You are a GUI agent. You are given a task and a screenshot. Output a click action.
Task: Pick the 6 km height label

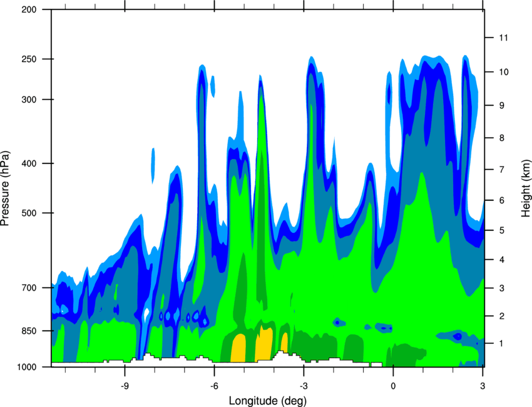pos(502,200)
